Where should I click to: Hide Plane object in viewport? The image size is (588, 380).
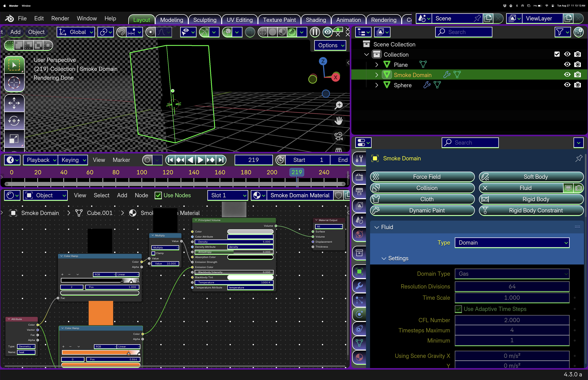coord(567,64)
